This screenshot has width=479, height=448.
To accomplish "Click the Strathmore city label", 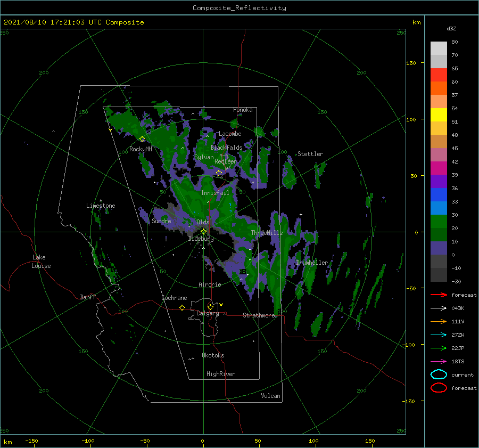I will click(x=259, y=315).
